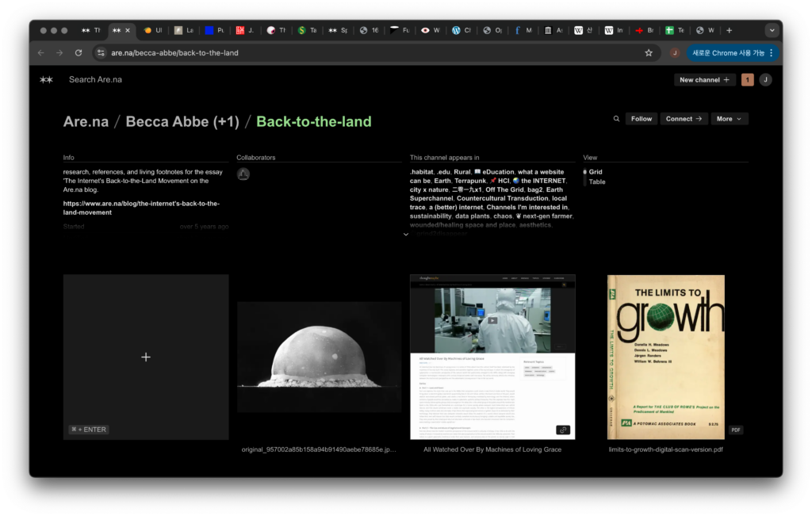Open the Are.na blog essay link
Screen dimensions: 812x516
[x=141, y=208]
